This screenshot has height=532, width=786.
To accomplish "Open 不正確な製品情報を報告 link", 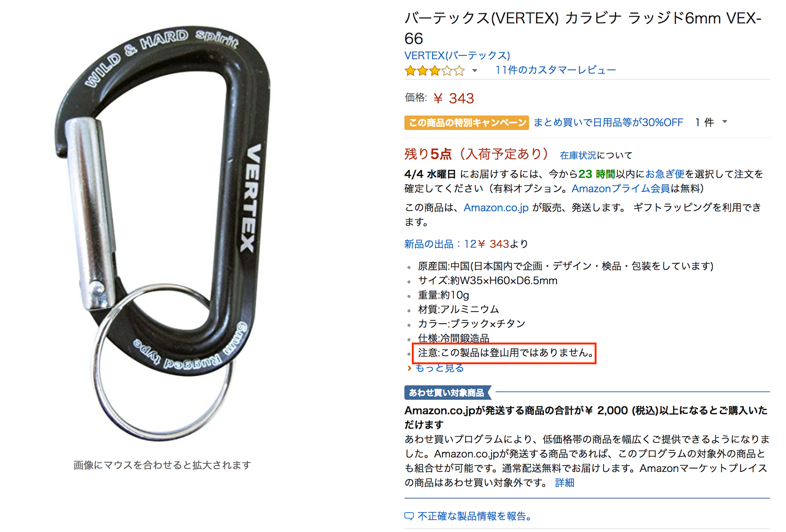I will tap(474, 516).
